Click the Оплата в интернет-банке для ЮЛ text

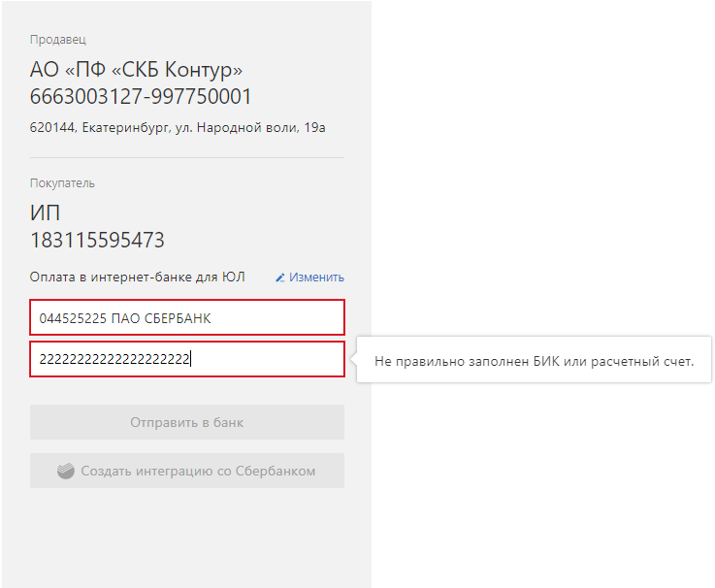coord(137,277)
